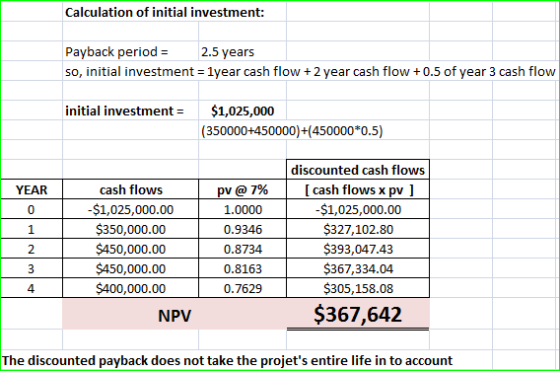
Task: Select year 2 cell
Action: point(31,249)
